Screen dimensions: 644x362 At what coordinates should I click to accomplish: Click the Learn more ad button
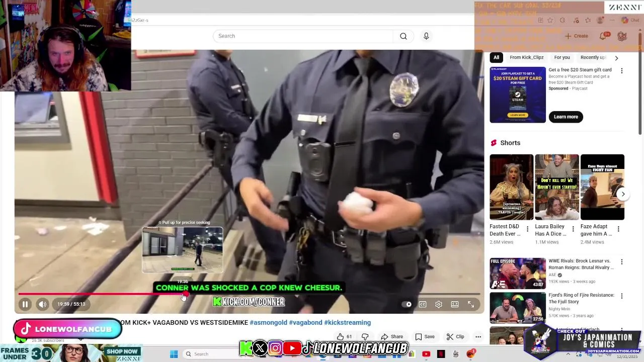click(x=566, y=117)
